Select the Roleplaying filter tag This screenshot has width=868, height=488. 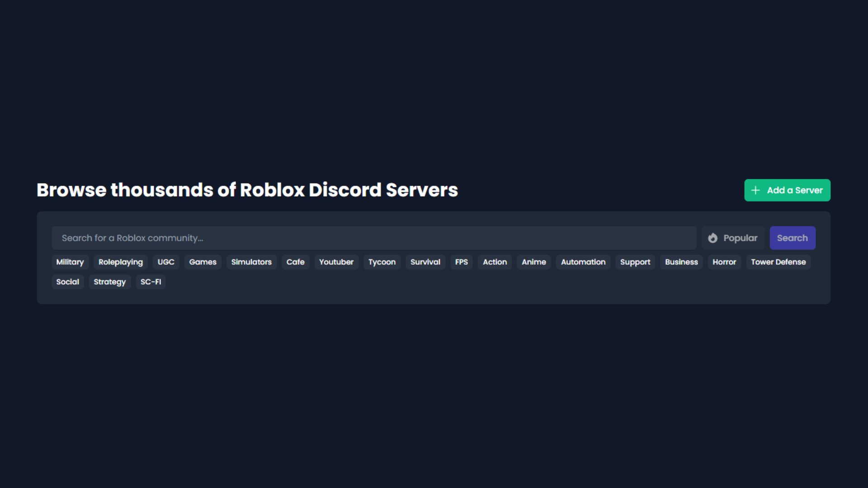[120, 262]
